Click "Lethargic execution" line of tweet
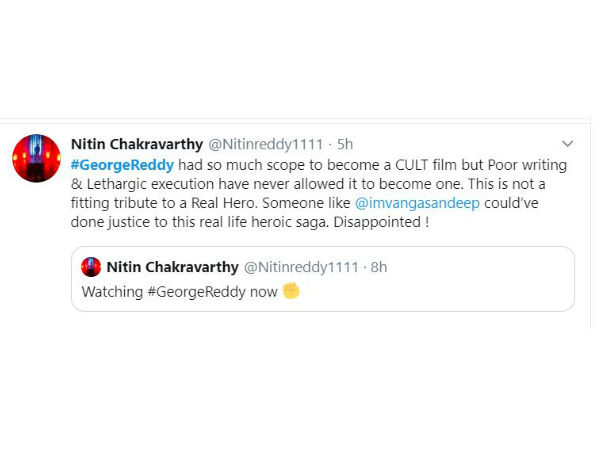The height and width of the screenshot is (450, 600). click(150, 184)
